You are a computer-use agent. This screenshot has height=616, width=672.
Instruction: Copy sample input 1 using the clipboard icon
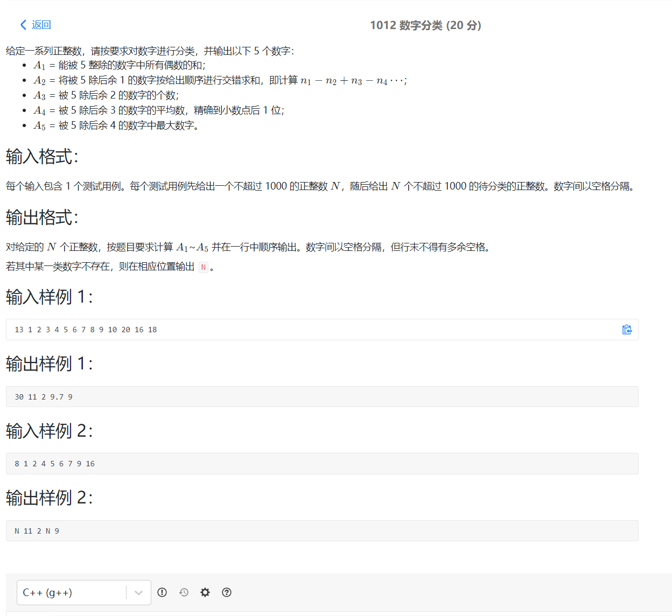pyautogui.click(x=627, y=330)
